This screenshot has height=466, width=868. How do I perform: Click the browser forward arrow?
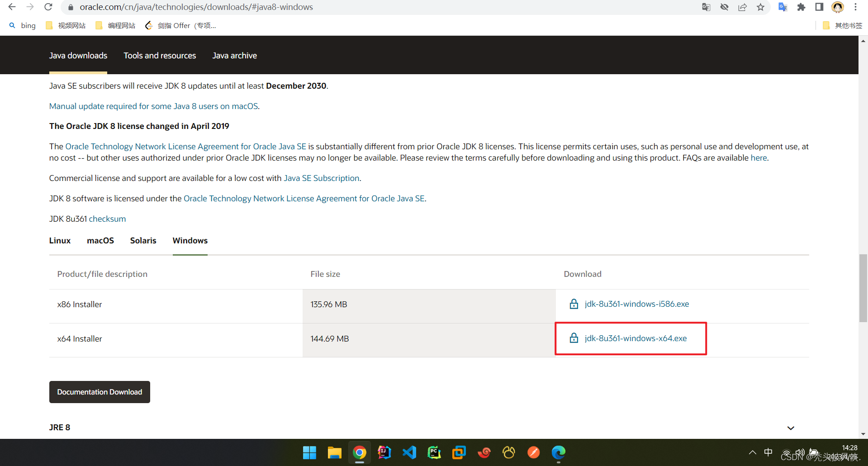30,7
